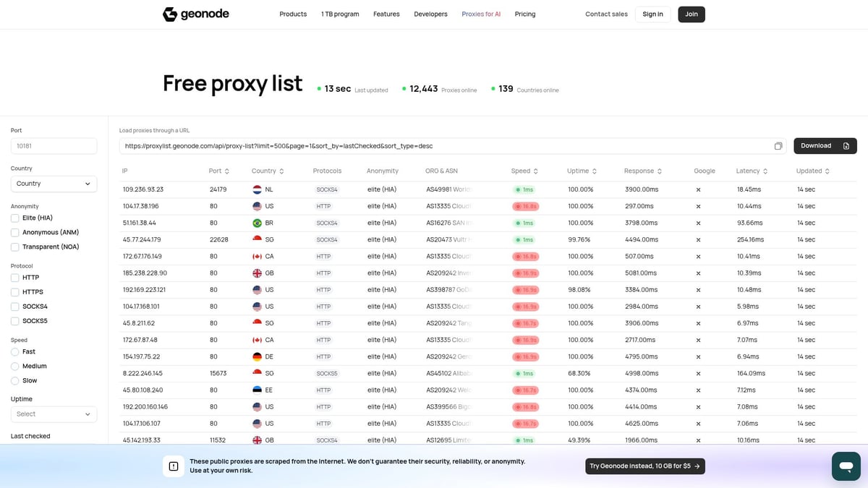This screenshot has height=488, width=868.
Task: Open the chat widget bubble
Action: [x=846, y=466]
